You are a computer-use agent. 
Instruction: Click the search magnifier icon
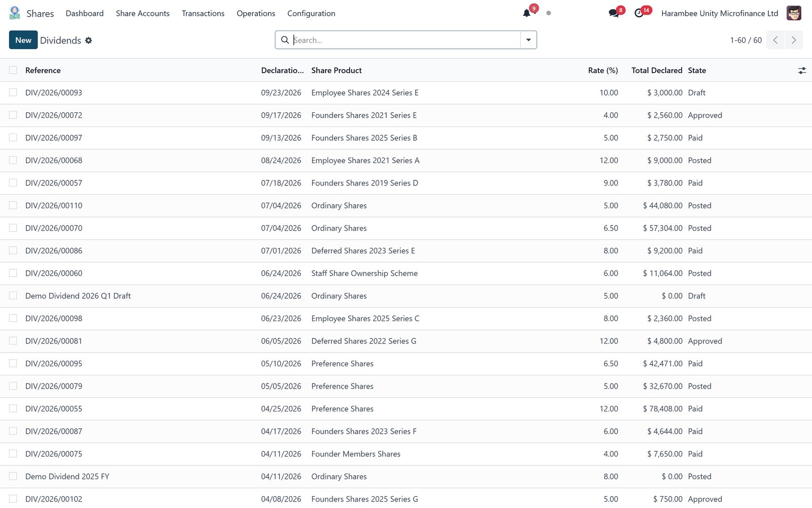coord(285,40)
